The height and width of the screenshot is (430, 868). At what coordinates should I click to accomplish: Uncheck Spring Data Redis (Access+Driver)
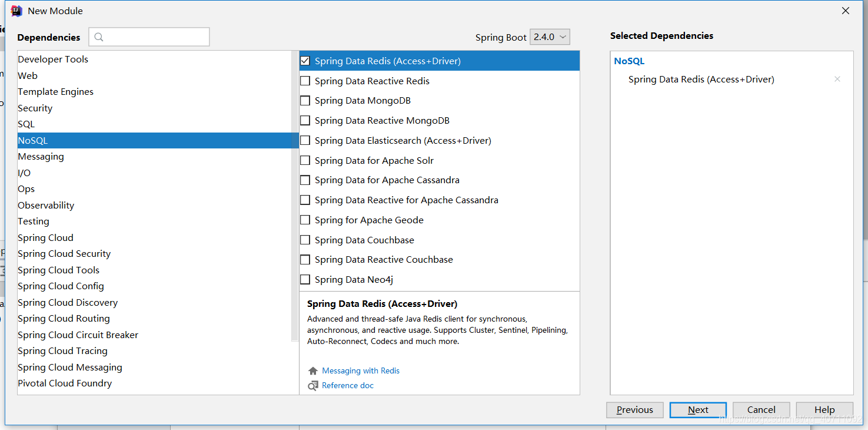[x=305, y=61]
